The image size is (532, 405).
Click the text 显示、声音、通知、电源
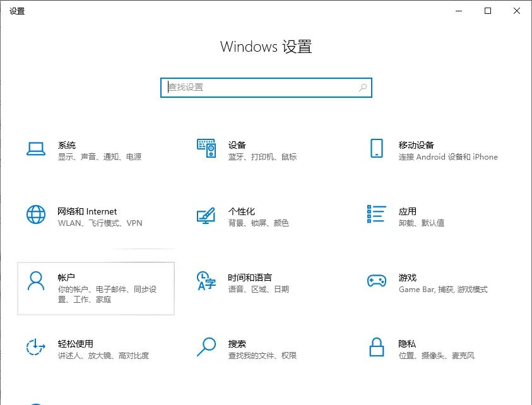tap(100, 156)
